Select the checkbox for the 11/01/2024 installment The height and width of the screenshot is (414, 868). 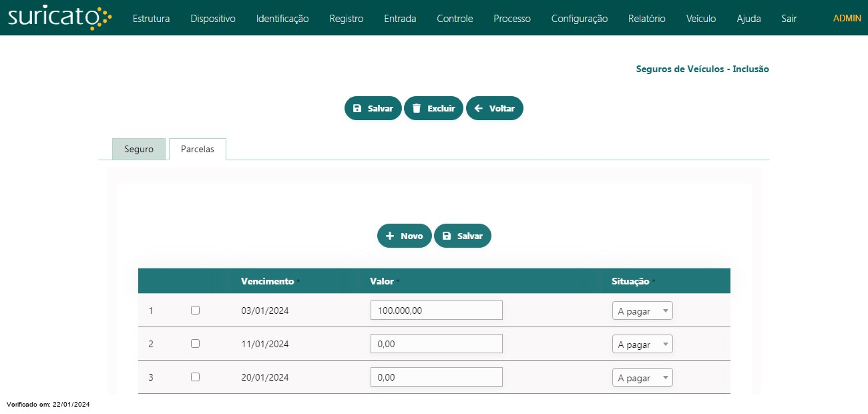coord(195,343)
